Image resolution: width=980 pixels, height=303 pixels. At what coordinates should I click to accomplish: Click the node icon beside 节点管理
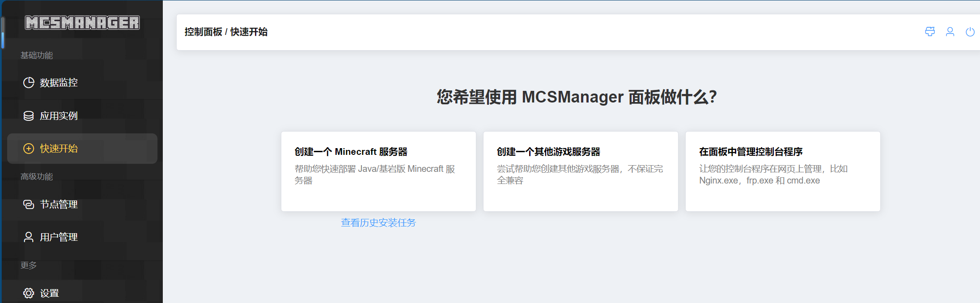pyautogui.click(x=29, y=205)
